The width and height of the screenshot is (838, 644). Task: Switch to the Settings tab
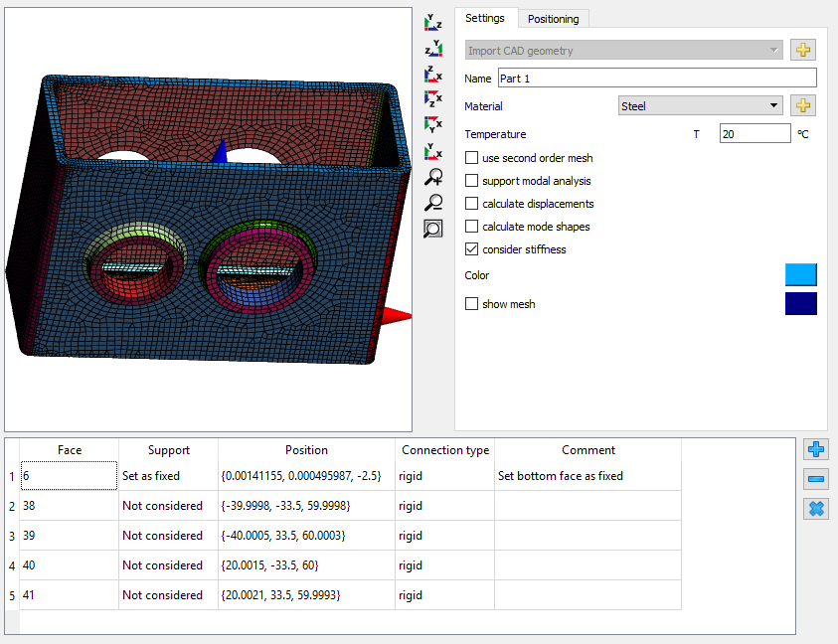(485, 18)
